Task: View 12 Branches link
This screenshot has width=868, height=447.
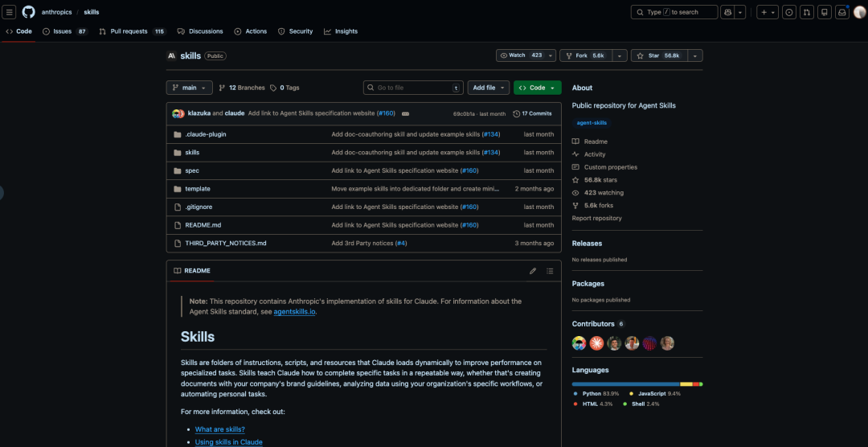Action: (242, 88)
